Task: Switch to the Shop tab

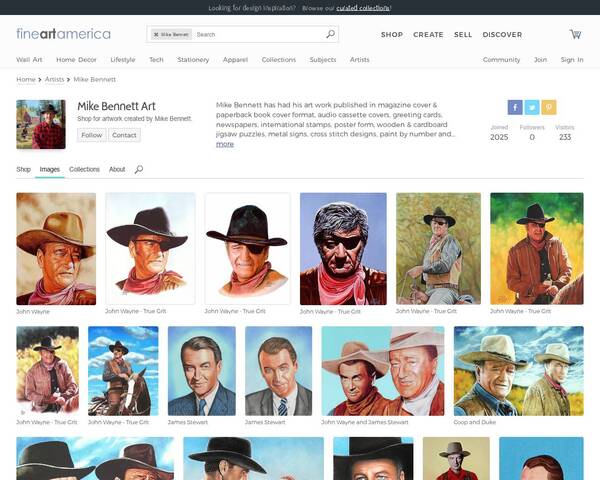Action: pos(23,169)
